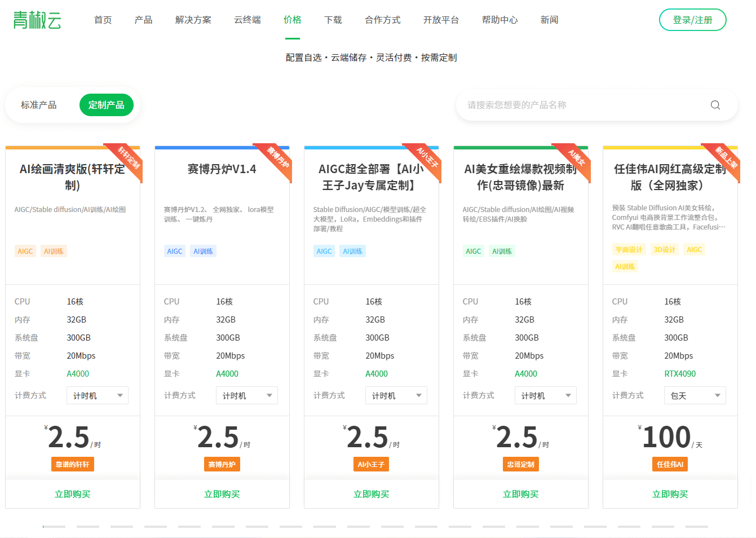This screenshot has width=756, height=538.
Task: Click the AI美女 corner ribbon
Action: (577, 158)
